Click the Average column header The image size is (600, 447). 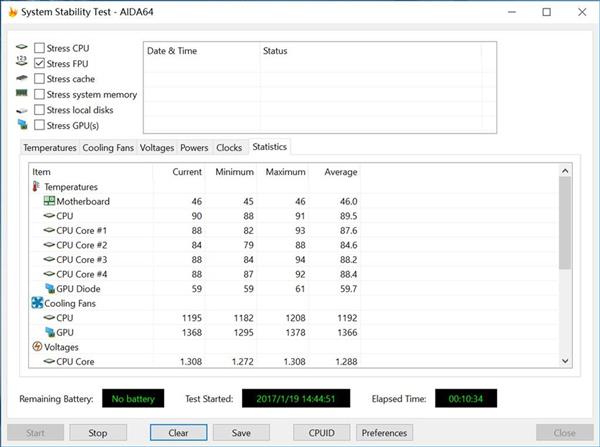(340, 172)
